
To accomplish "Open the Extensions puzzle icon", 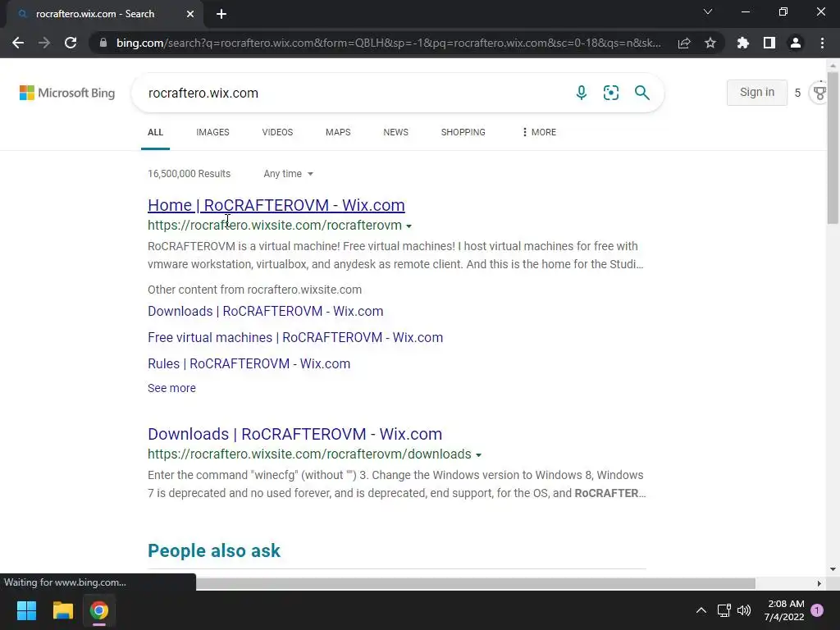I will pos(743,43).
